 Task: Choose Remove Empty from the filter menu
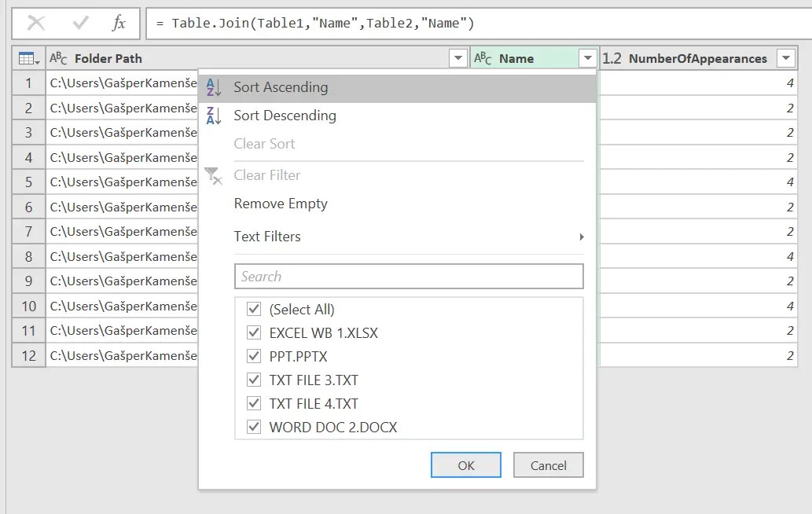(280, 204)
